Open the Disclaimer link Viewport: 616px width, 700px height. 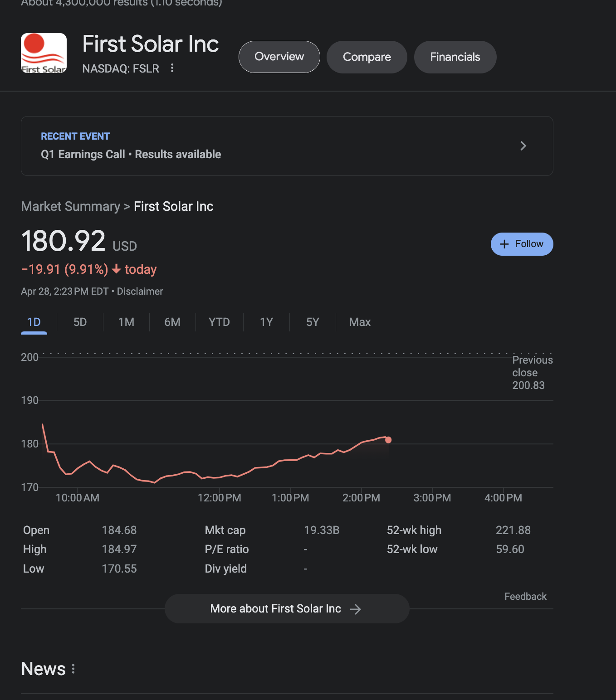pyautogui.click(x=140, y=291)
